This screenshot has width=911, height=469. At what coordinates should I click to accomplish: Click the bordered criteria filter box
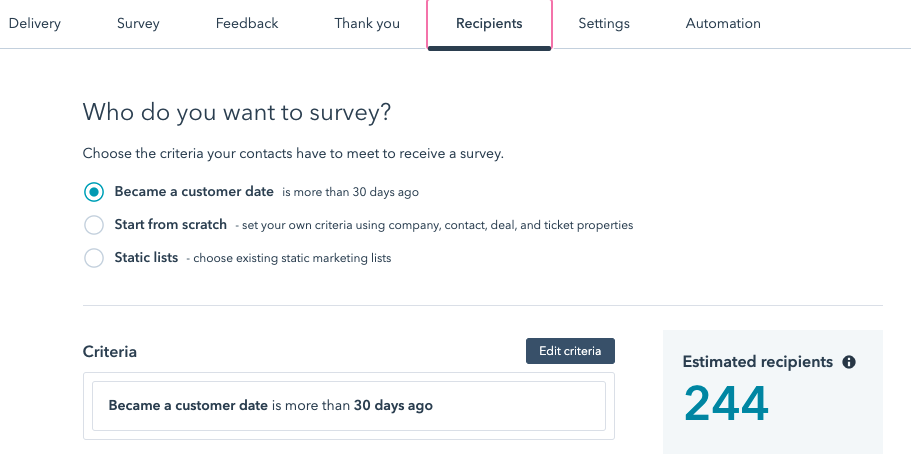click(x=349, y=406)
